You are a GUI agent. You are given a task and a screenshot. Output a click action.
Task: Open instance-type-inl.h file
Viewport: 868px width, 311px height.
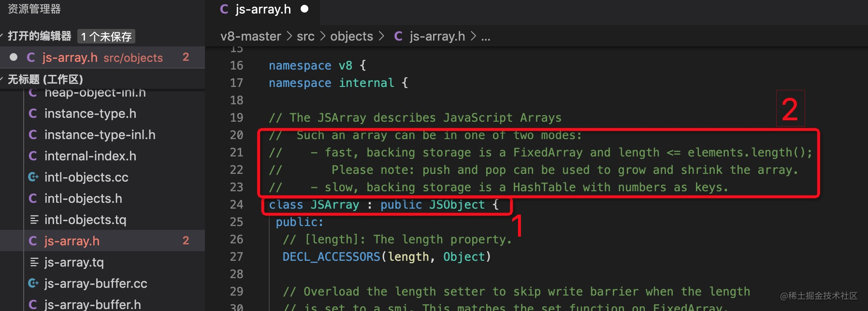click(100, 135)
